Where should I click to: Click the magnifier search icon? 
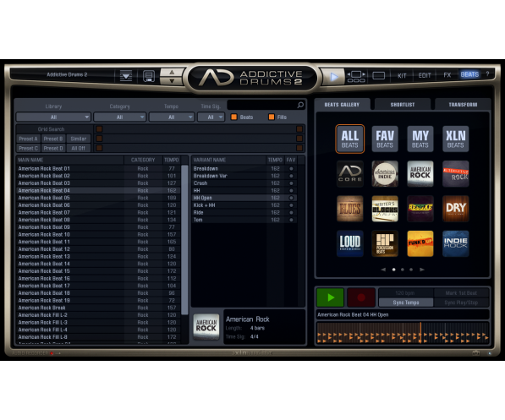click(x=300, y=105)
